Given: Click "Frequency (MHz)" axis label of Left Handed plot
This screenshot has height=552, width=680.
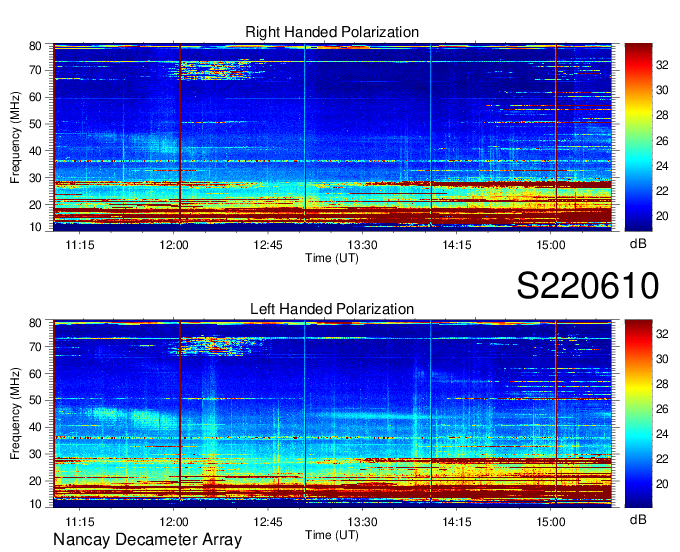Looking at the screenshot, I should 15,414.
